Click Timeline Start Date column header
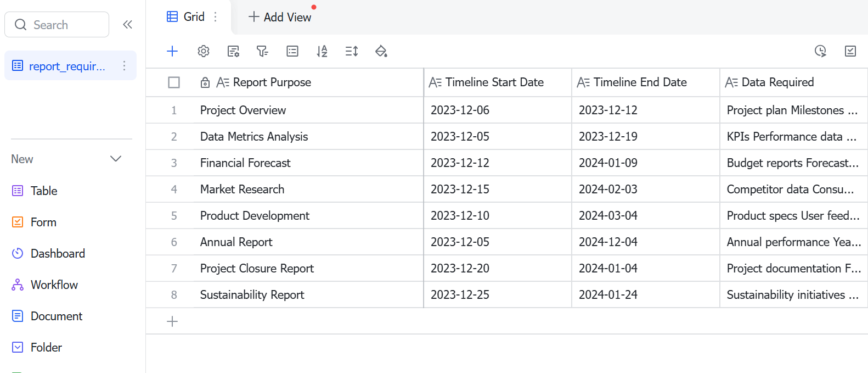Screen dimensions: 868x373 click(498, 82)
